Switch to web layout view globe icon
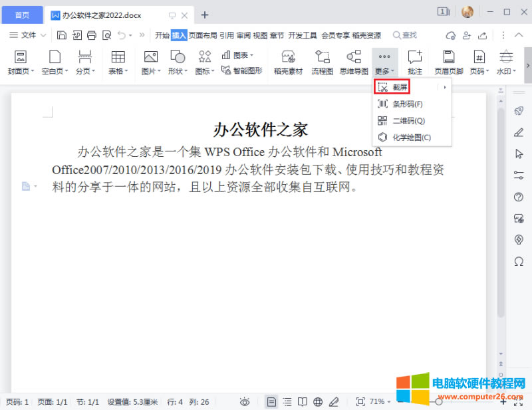Viewport: 532px width, 410px height. tap(318, 401)
